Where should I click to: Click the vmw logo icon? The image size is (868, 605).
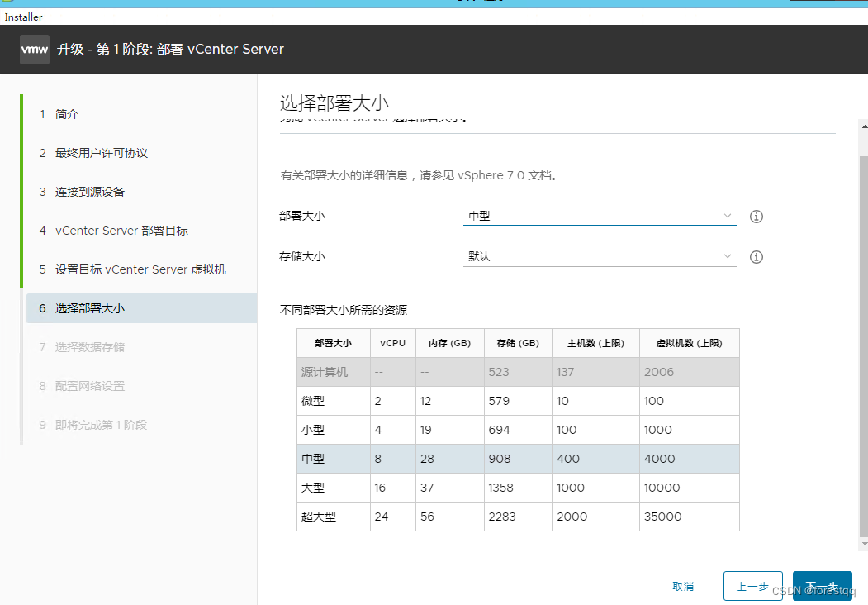tap(35, 50)
